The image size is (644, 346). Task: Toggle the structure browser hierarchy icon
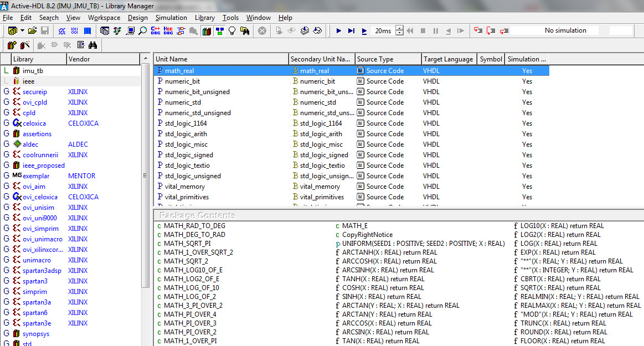(x=220, y=31)
